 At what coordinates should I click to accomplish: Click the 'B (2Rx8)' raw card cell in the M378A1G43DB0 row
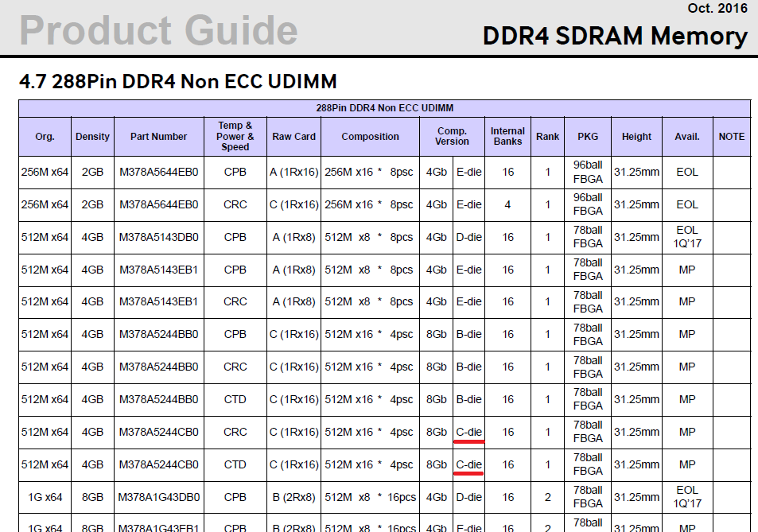coord(294,497)
